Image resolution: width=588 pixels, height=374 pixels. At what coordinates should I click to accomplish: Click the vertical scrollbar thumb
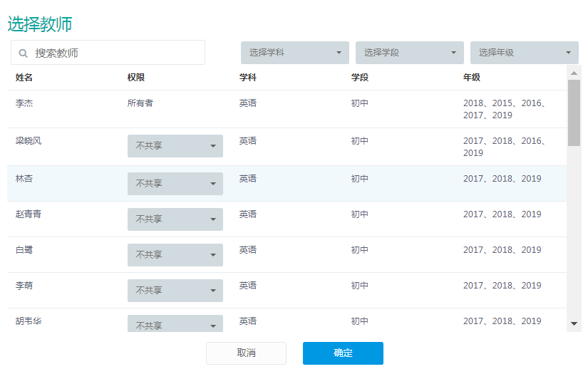[x=574, y=113]
